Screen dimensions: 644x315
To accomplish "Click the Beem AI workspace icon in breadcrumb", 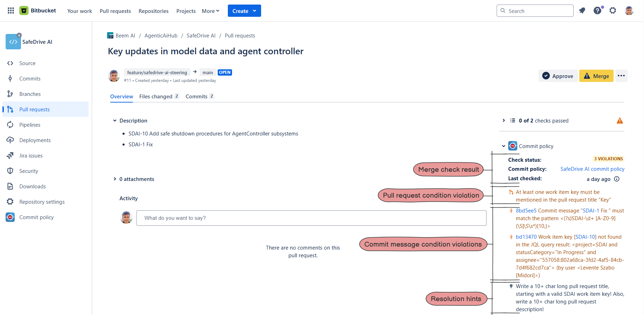I will click(x=110, y=36).
